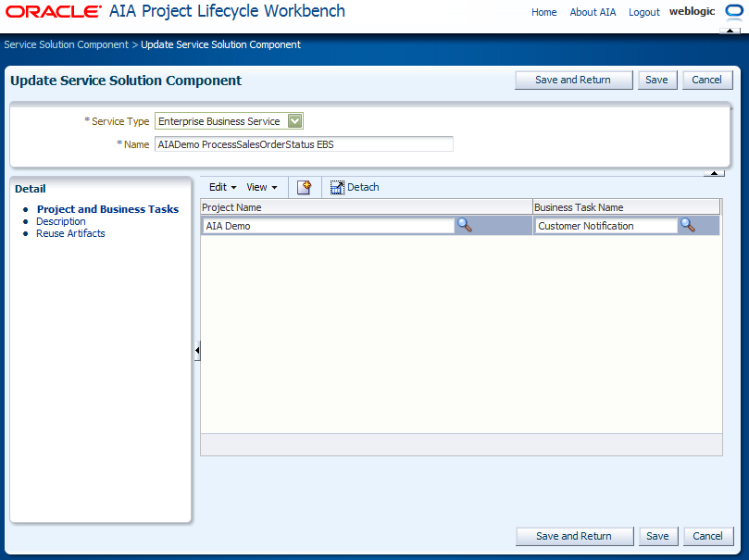Image resolution: width=749 pixels, height=560 pixels.
Task: Click the Logout link
Action: (643, 12)
